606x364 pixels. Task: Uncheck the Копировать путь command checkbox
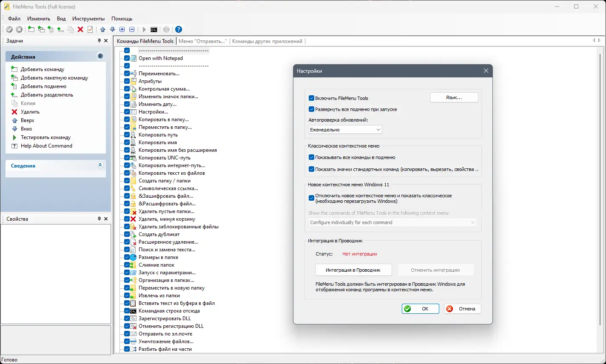tap(127, 135)
